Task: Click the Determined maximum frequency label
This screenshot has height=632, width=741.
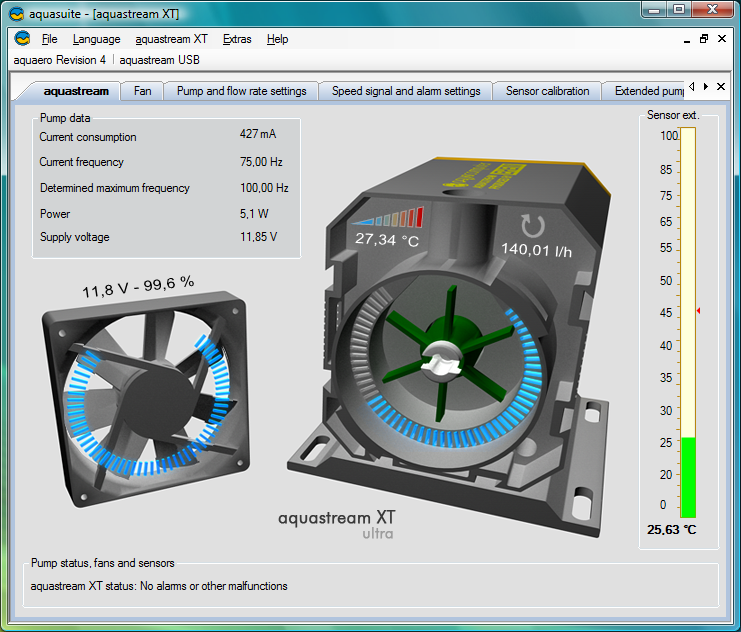Action: [x=115, y=188]
